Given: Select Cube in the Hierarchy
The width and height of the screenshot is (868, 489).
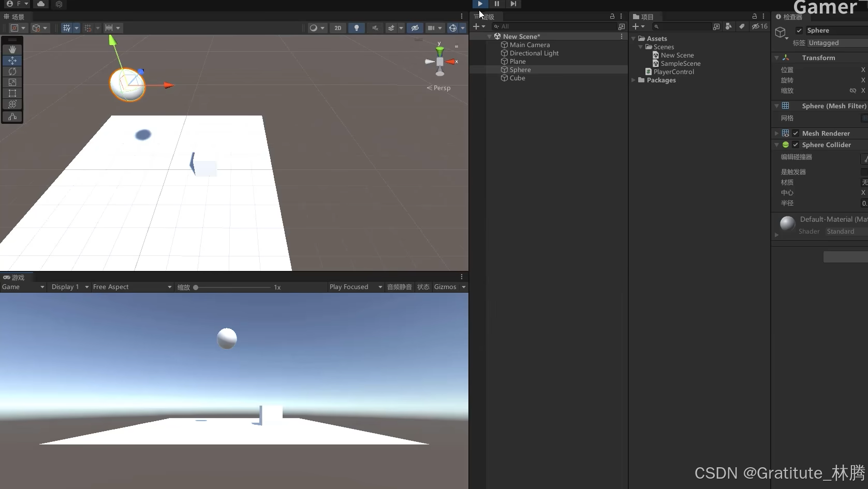Looking at the screenshot, I should tap(517, 78).
